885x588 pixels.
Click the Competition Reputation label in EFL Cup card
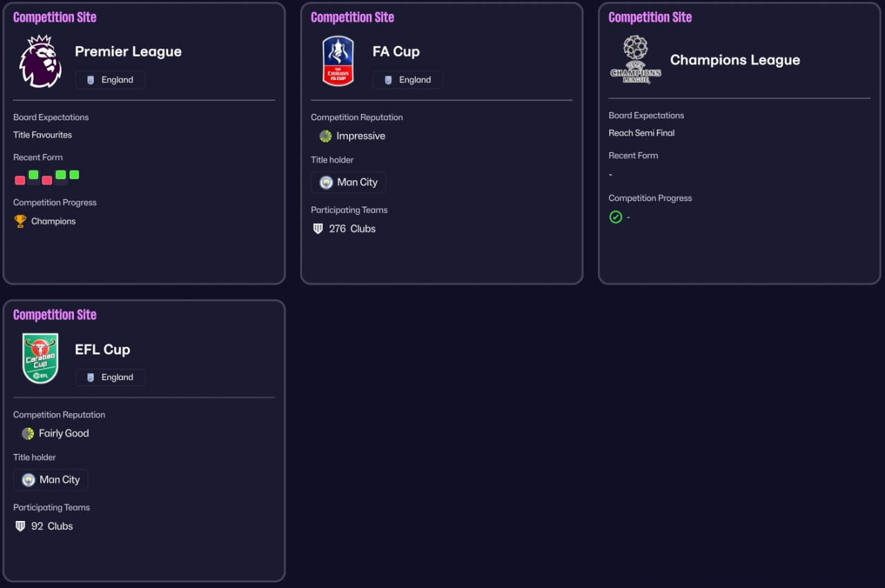59,415
